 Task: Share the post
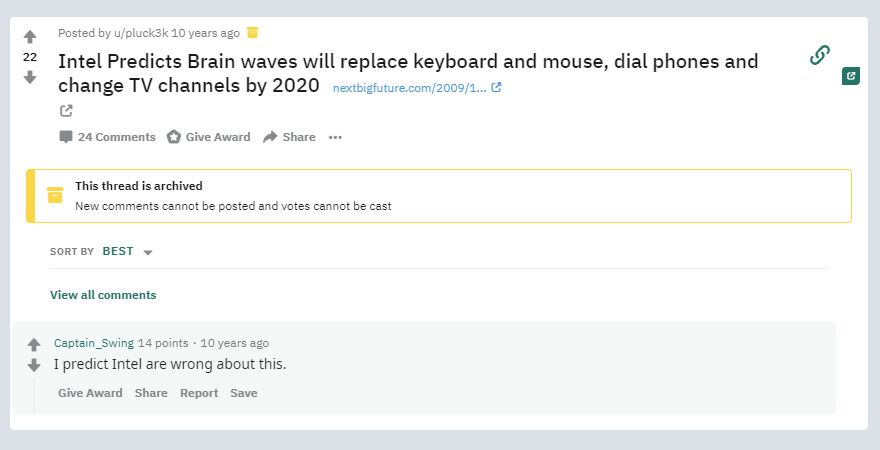coord(289,137)
